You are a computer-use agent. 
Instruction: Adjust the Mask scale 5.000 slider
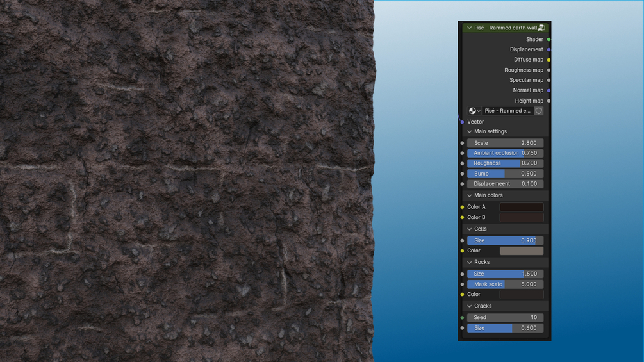(505, 284)
